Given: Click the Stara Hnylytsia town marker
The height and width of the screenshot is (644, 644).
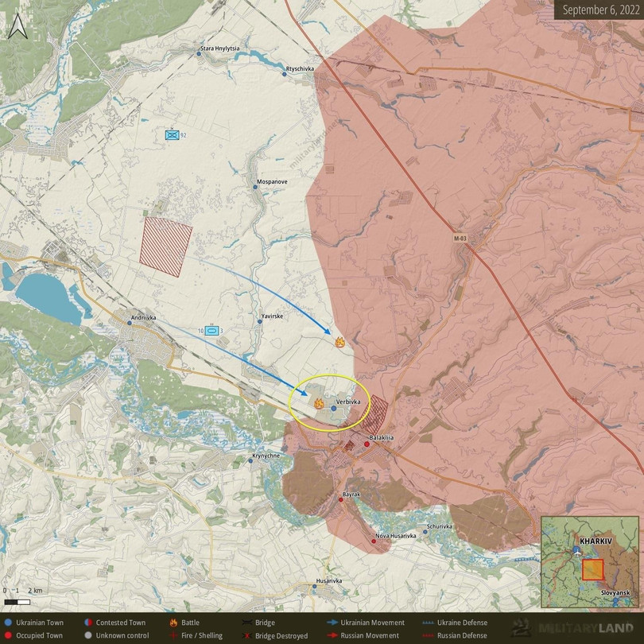Looking at the screenshot, I should click(199, 54).
